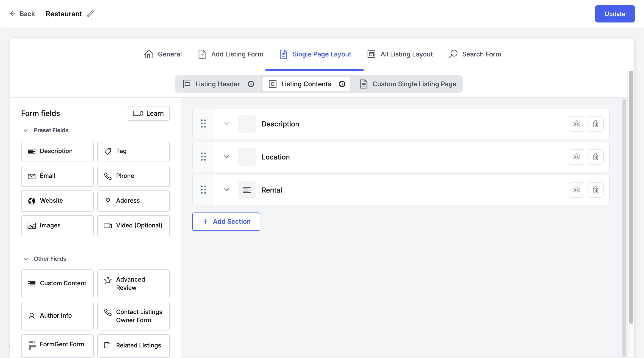644x358 pixels.
Task: Click the drag handle of the Rental section
Action: (203, 190)
